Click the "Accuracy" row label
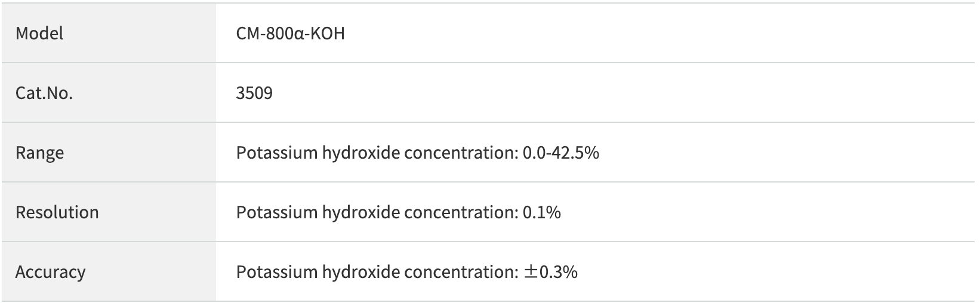 point(50,272)
